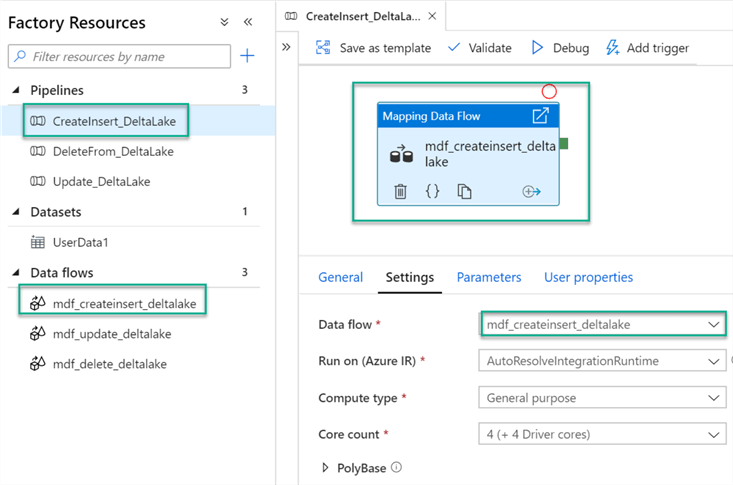Collapse Factory Resources panel with double-left chevron
The width and height of the screenshot is (733, 485).
248,22
